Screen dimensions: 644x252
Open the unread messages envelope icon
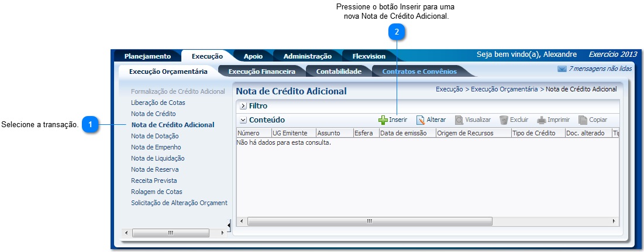(x=562, y=69)
